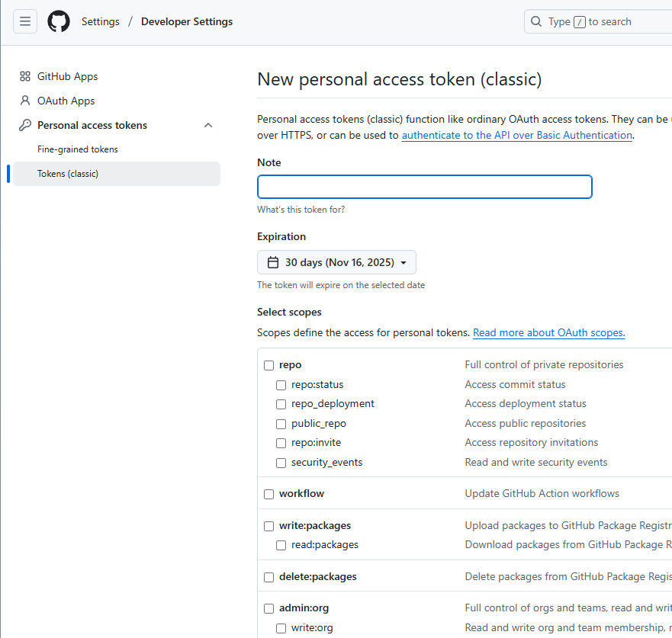Open the 30 days expiration dropdown
Screen dimensions: 672x638
click(x=336, y=262)
